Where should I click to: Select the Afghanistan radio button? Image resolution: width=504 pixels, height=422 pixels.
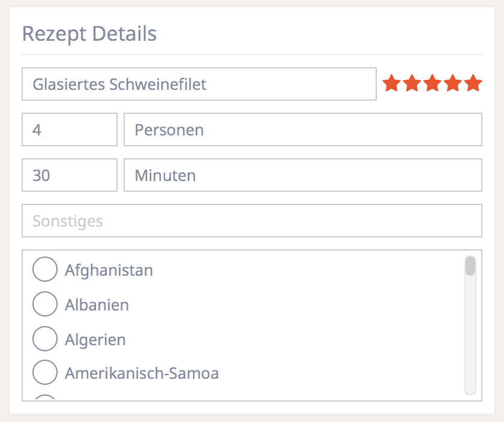[45, 270]
